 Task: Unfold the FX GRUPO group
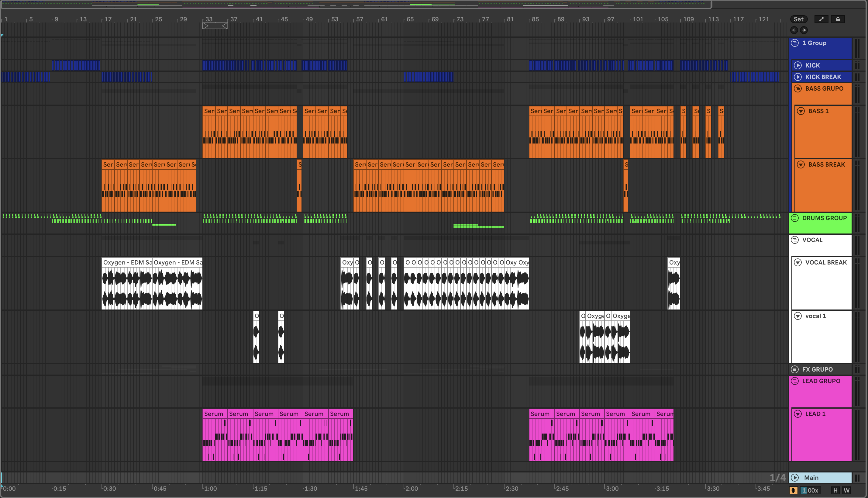(x=795, y=369)
